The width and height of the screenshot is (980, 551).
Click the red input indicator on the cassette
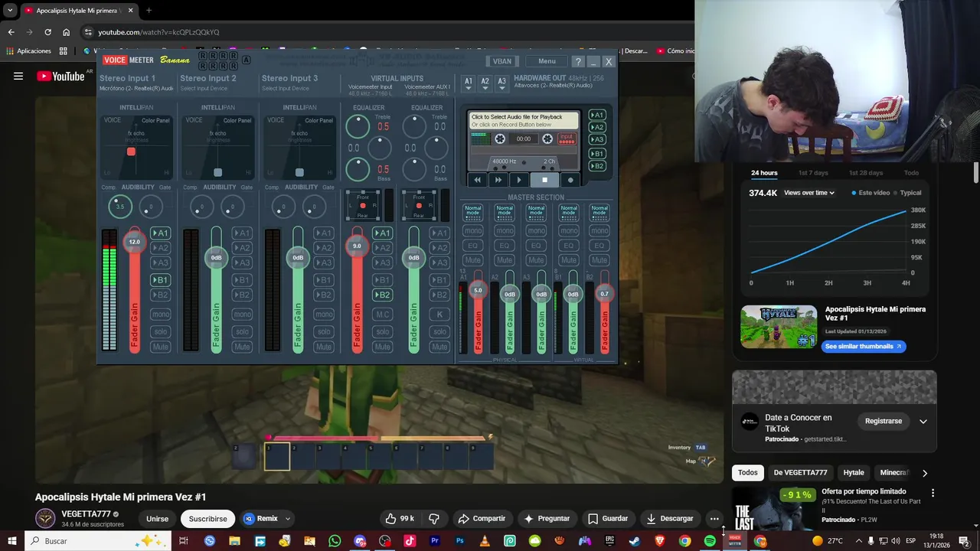click(567, 139)
